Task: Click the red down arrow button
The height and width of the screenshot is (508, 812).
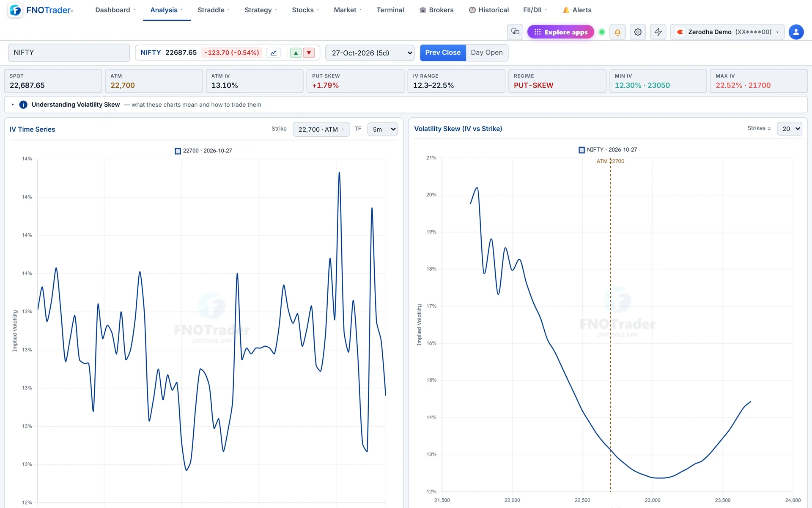Action: click(x=309, y=53)
